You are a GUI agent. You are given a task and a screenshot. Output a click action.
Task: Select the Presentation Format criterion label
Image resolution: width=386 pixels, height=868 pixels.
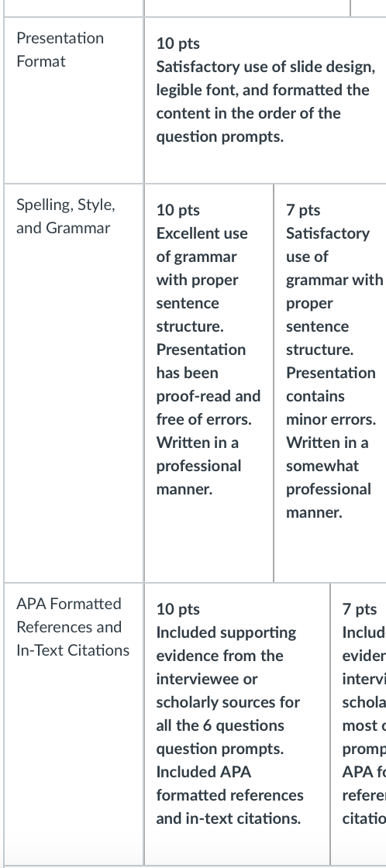(60, 50)
